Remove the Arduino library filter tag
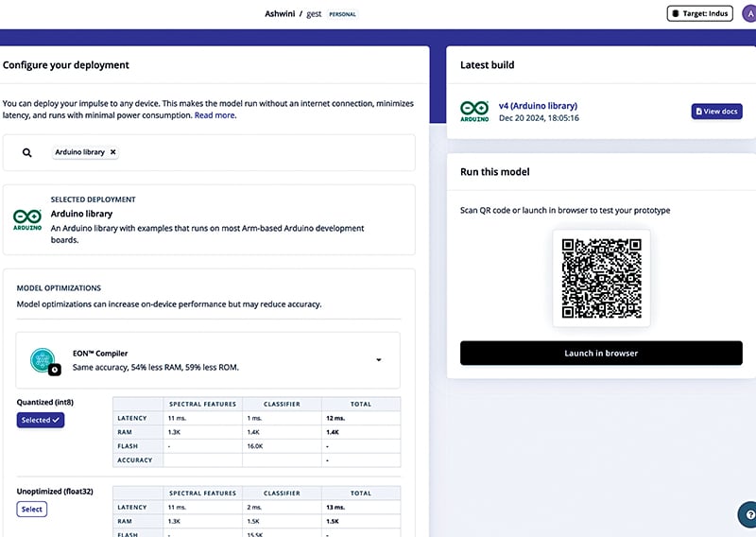The height and width of the screenshot is (537, 756). [113, 151]
